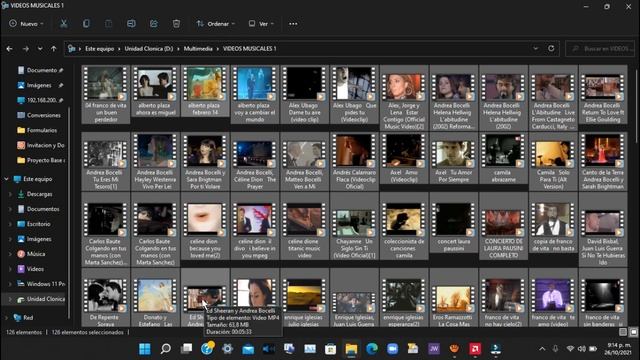The height and width of the screenshot is (360, 640).
Task: Select video alberto plaza febrero 14
Action: click(x=205, y=91)
